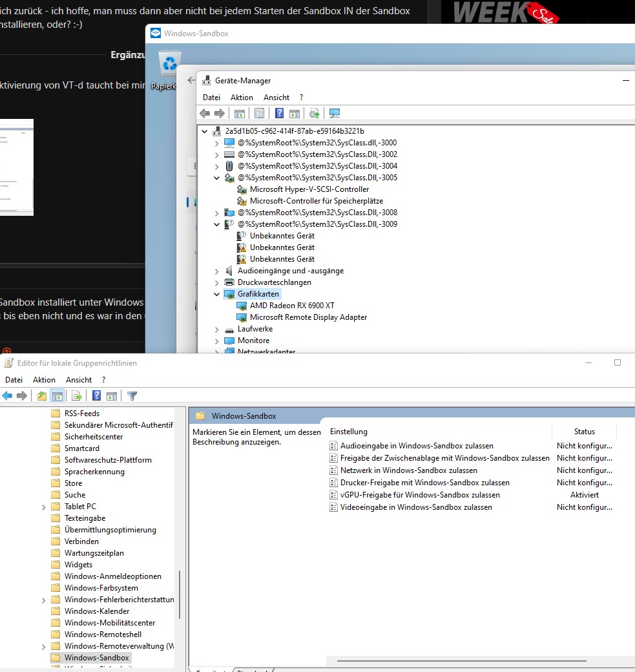The height and width of the screenshot is (672, 635).
Task: Click Export list icon in Gruppenrichtlinien toolbar
Action: click(x=77, y=396)
